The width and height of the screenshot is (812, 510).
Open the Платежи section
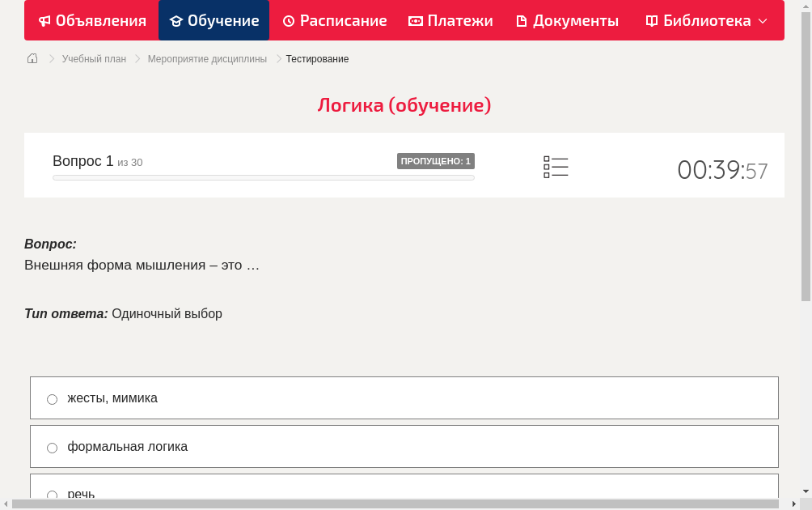(x=450, y=20)
